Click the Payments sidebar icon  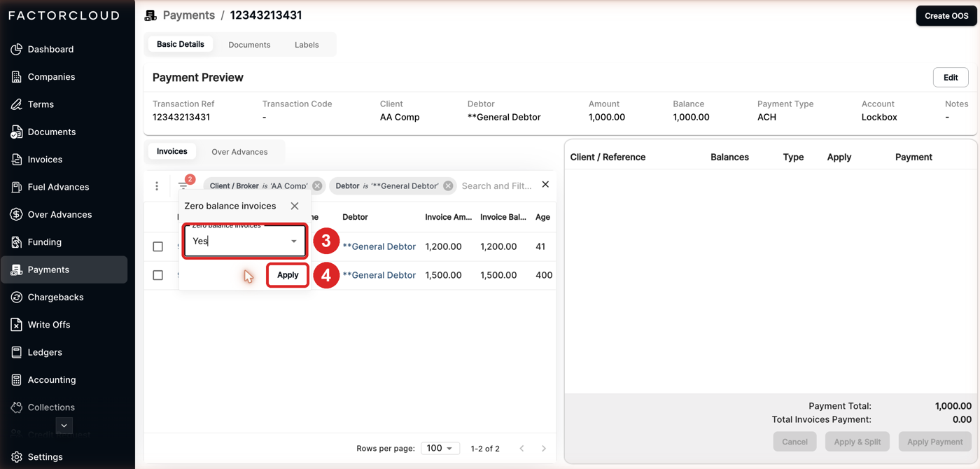pyautogui.click(x=16, y=269)
